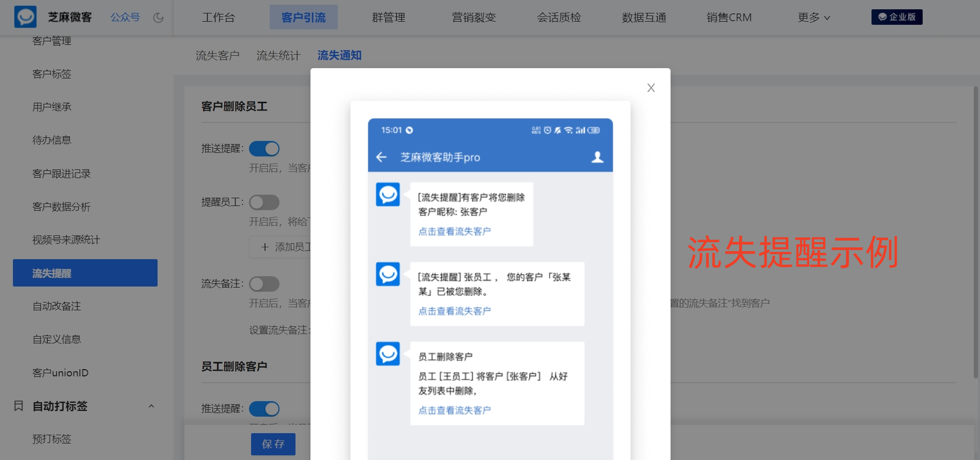This screenshot has width=980, height=460.
Task: Switch to the 流失客户 sub-tab
Action: coord(217,55)
